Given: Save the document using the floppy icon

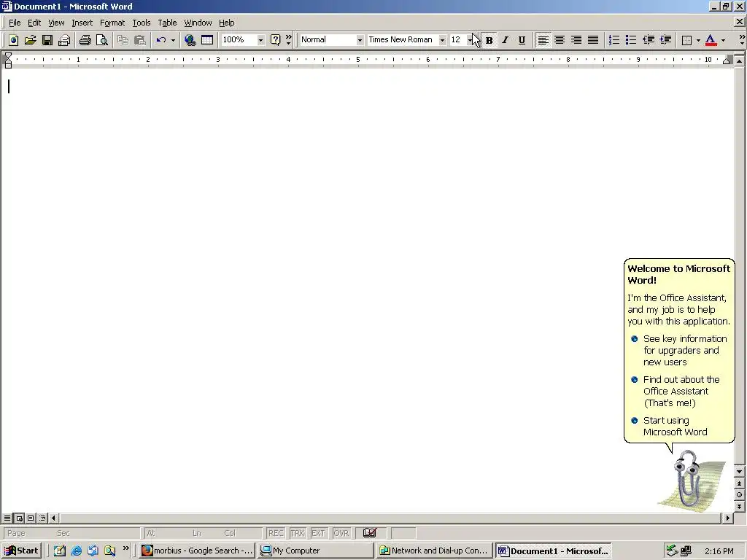Looking at the screenshot, I should pyautogui.click(x=47, y=40).
